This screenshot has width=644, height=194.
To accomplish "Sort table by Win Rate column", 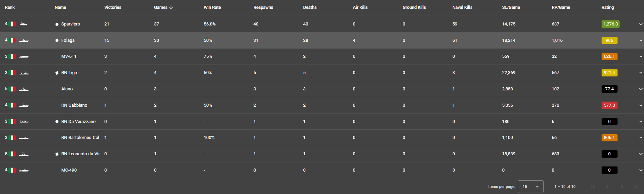I will click(212, 7).
